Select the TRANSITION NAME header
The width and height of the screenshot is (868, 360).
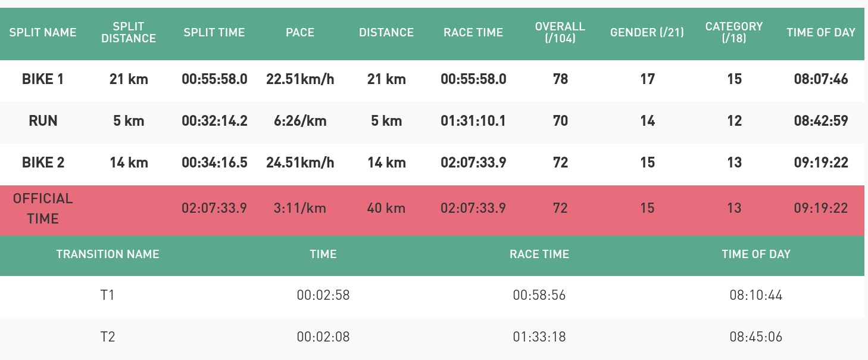click(108, 254)
